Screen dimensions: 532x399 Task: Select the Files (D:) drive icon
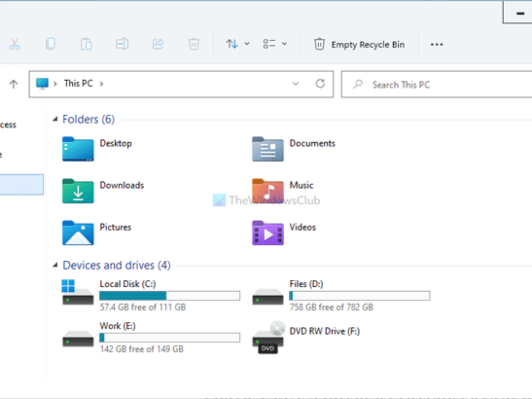(268, 296)
